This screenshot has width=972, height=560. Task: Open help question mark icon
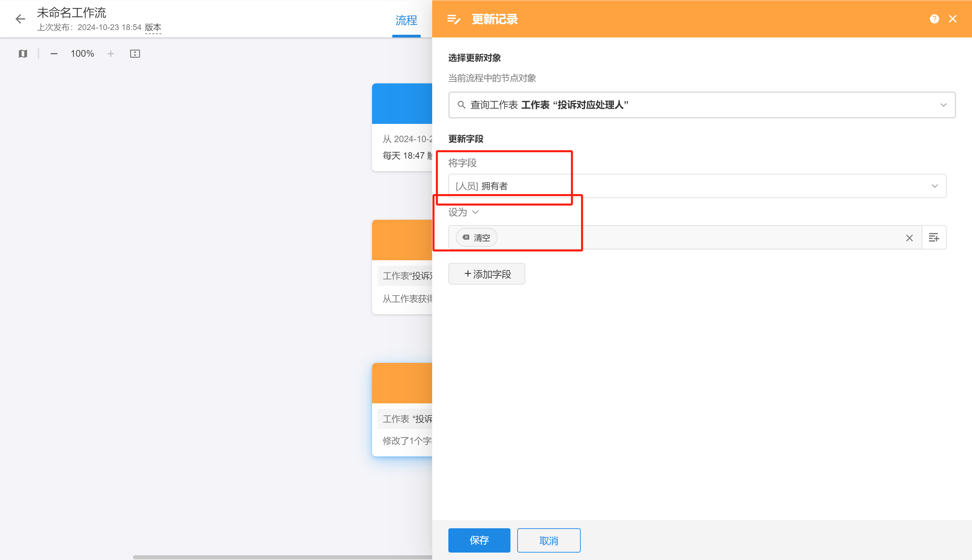pyautogui.click(x=934, y=19)
